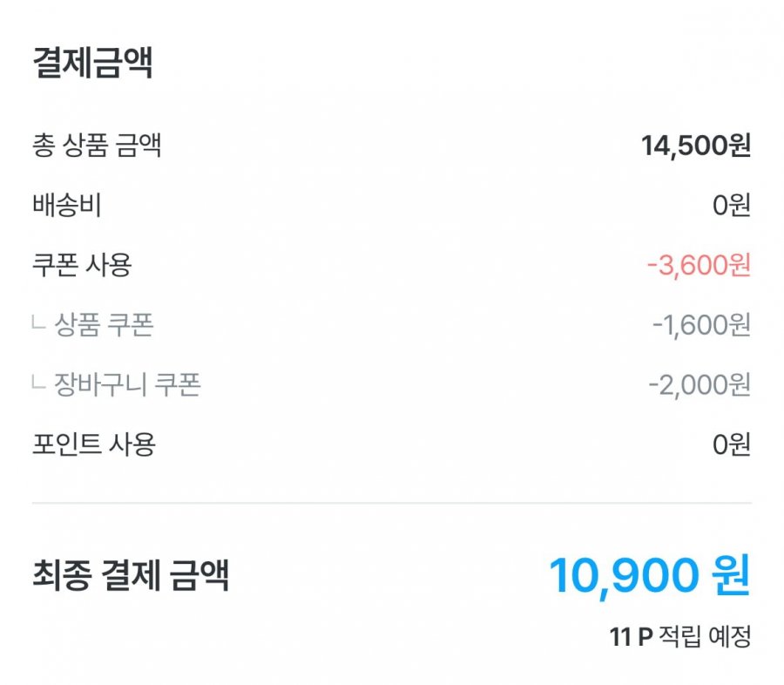The height and width of the screenshot is (685, 784).
Task: Click the -2,000원 cart coupon amount
Action: point(699,385)
